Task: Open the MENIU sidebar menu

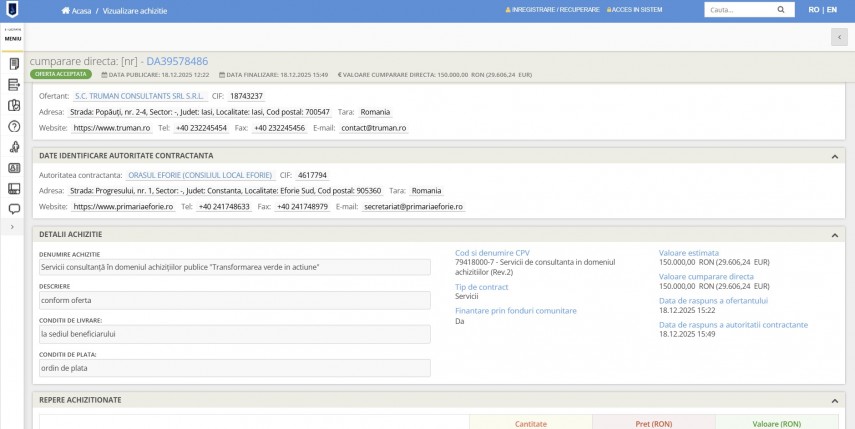Action: [13, 37]
